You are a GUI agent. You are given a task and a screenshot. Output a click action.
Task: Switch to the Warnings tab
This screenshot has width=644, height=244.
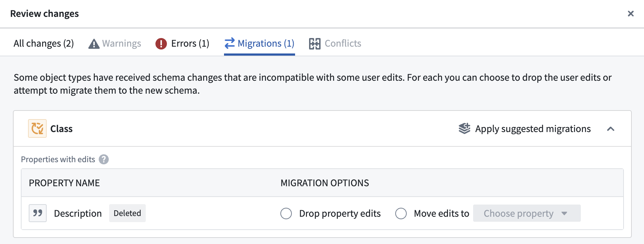click(115, 43)
